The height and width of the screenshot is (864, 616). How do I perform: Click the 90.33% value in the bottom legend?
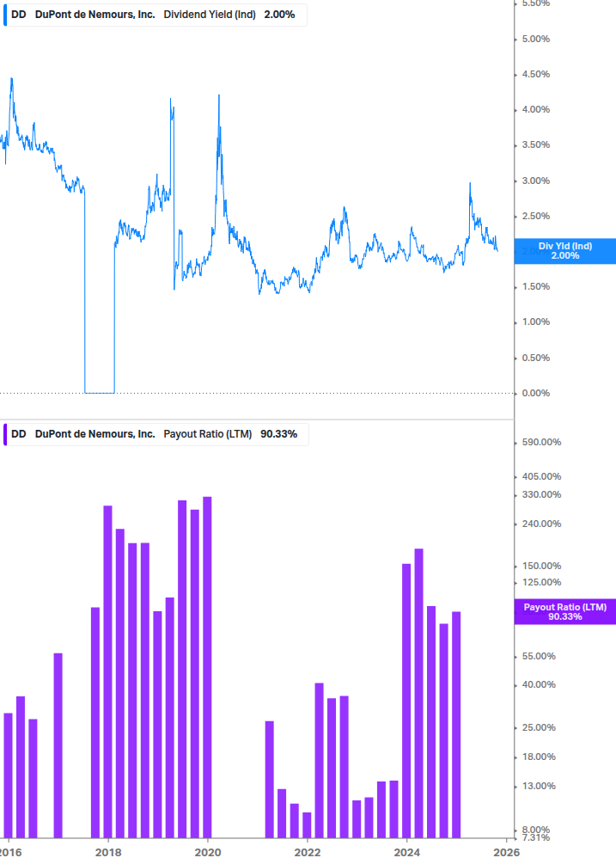click(279, 434)
